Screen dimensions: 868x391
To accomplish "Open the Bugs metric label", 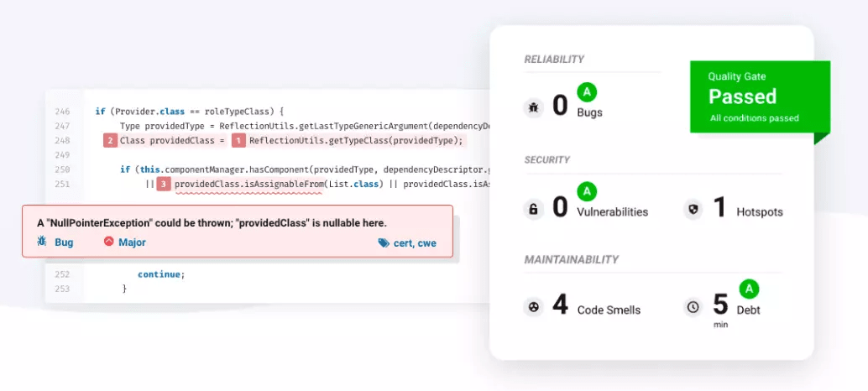I will tap(589, 112).
